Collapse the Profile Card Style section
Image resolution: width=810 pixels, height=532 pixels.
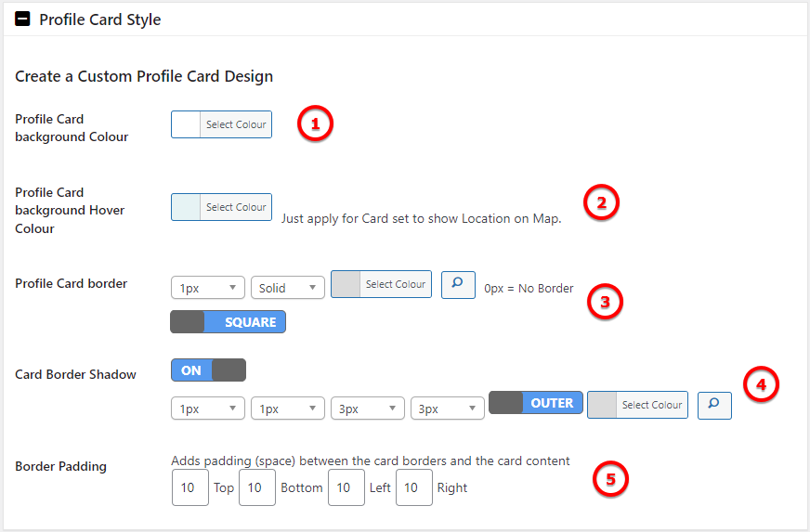(x=22, y=19)
